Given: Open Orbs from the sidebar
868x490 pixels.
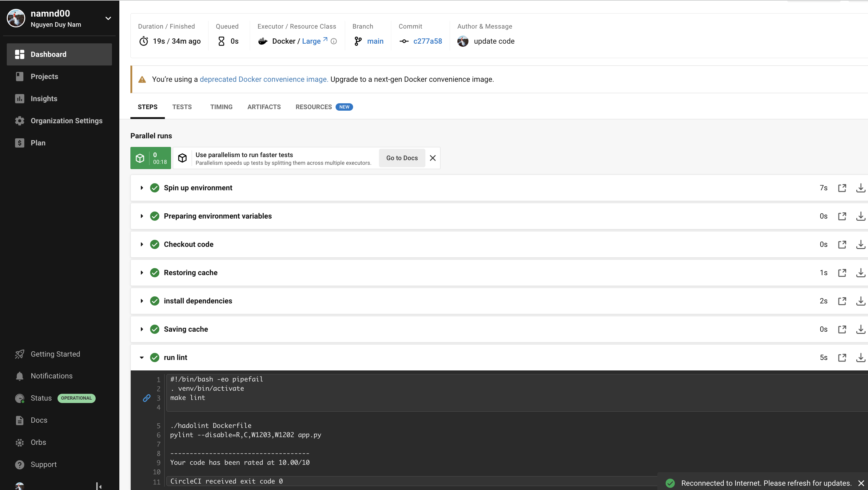Looking at the screenshot, I should (x=38, y=442).
